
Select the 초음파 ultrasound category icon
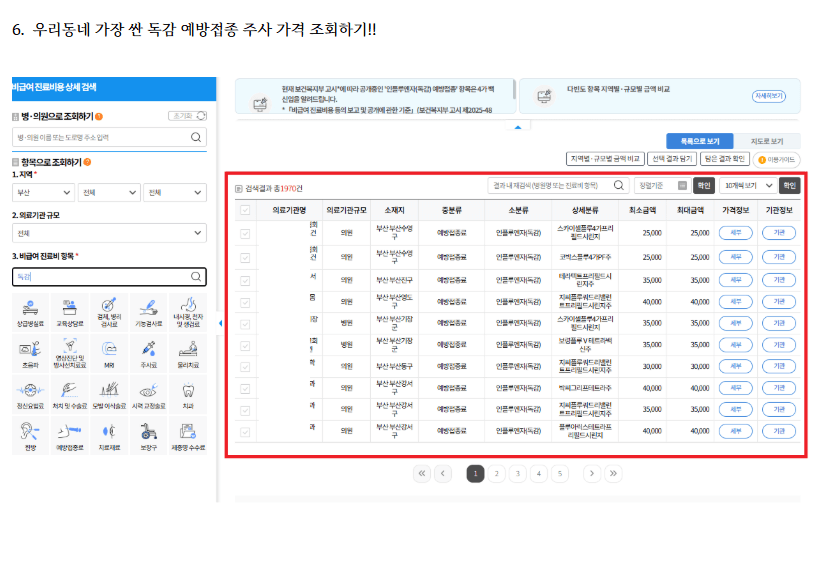[x=31, y=351]
